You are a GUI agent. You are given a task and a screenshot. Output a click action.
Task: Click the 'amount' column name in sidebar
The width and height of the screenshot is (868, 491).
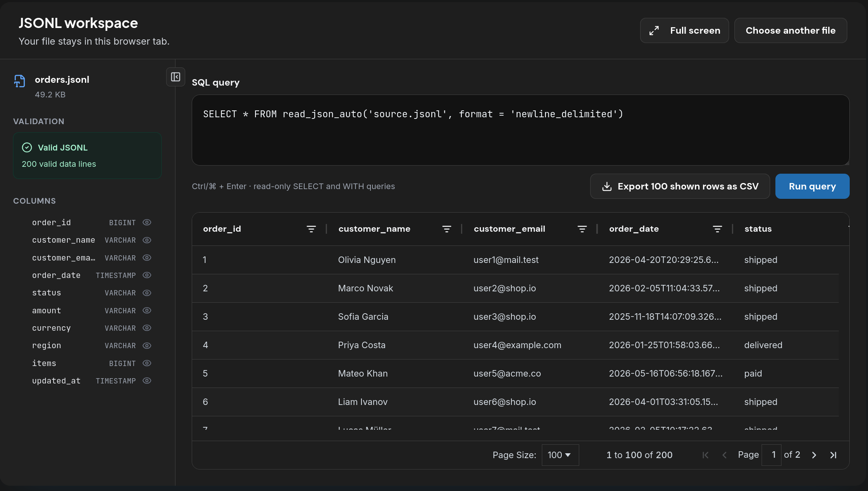click(47, 310)
